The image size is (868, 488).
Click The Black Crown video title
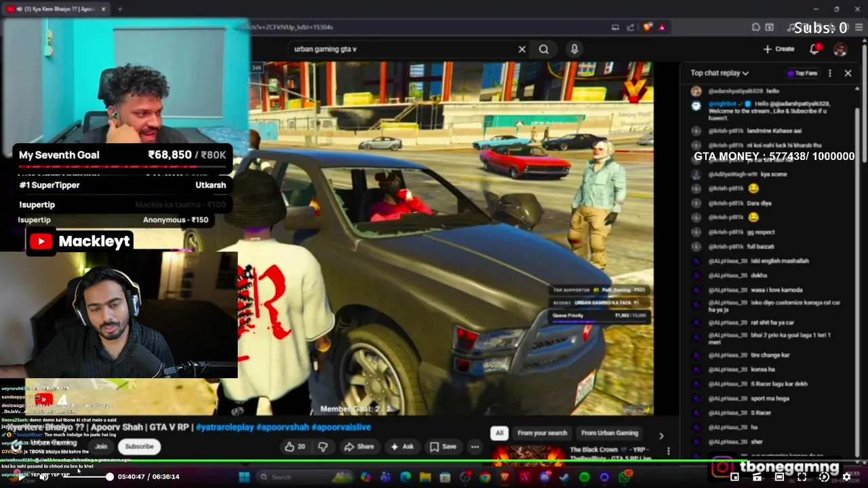click(610, 453)
